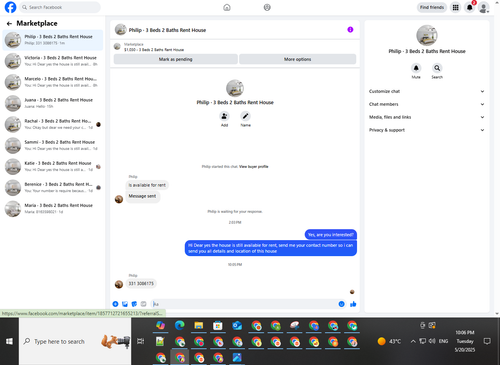This screenshot has height=365, width=500.
Task: Click Mark as pending button
Action: click(x=176, y=59)
